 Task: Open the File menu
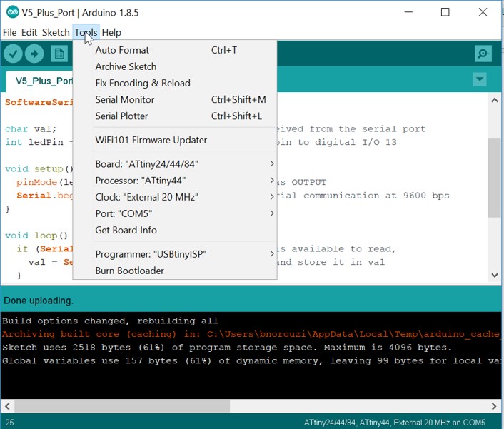point(10,32)
